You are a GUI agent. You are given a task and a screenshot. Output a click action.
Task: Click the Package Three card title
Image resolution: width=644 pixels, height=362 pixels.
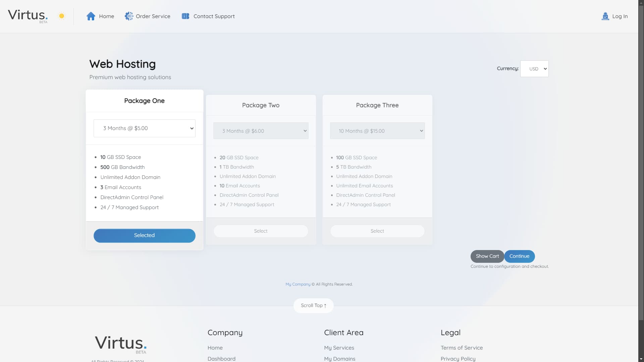[377, 105]
